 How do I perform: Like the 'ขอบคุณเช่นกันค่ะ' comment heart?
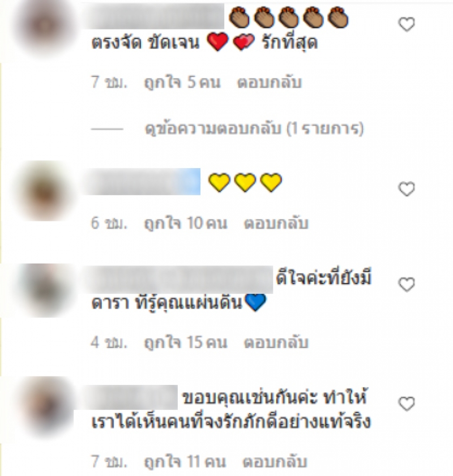(407, 404)
